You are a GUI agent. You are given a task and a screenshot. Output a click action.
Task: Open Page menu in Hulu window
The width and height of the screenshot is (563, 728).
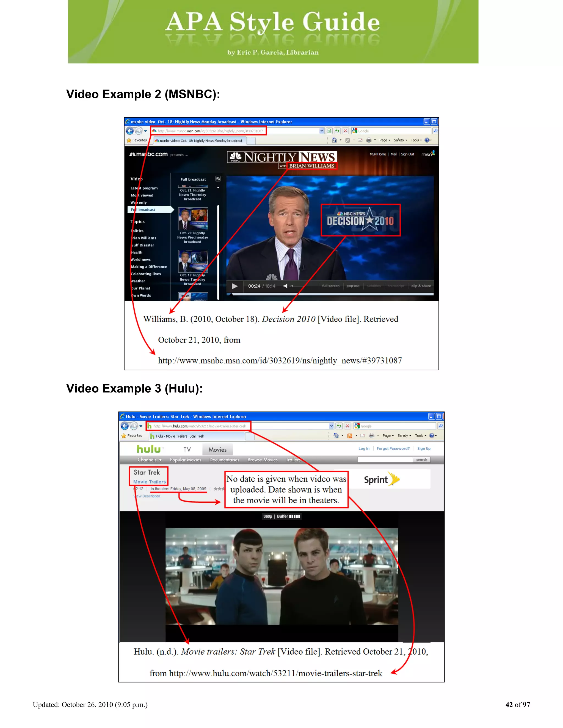(388, 436)
